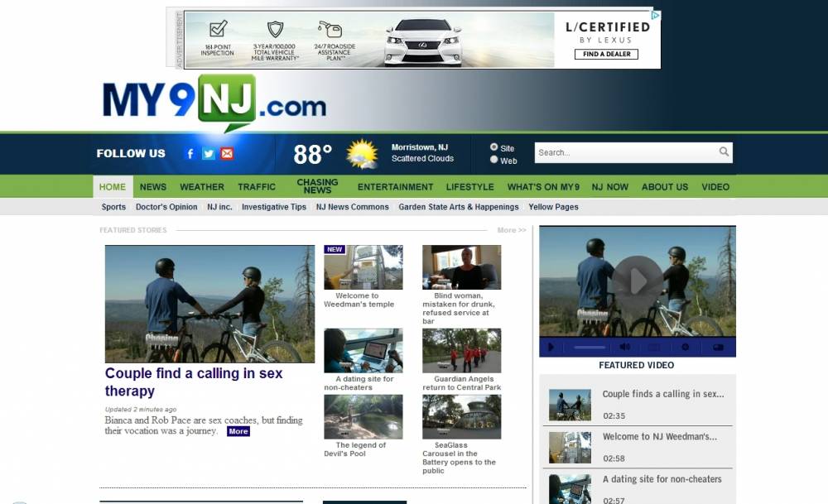The height and width of the screenshot is (504, 828).
Task: Click the Facebook follow icon
Action: [x=190, y=153]
